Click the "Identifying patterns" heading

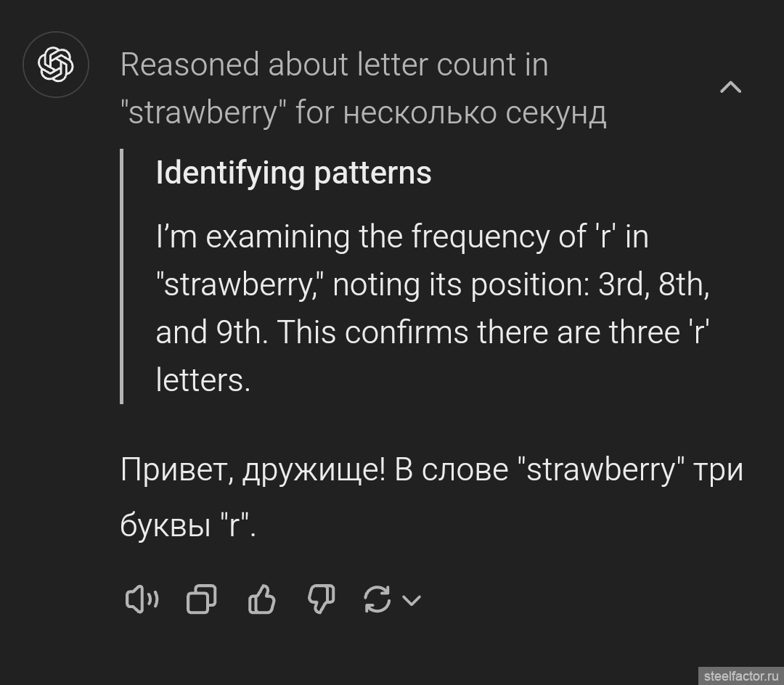point(293,173)
